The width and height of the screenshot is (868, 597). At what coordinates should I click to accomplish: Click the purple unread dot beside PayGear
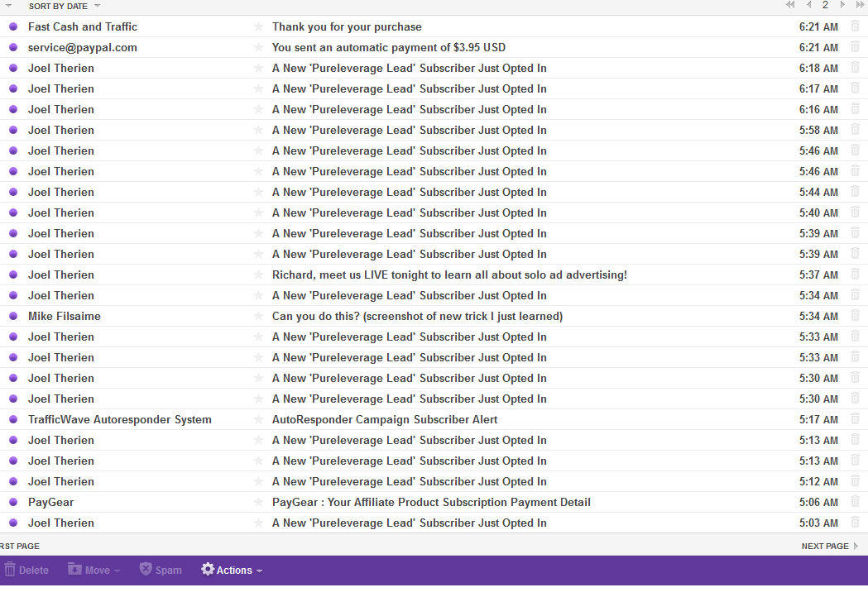(13, 503)
